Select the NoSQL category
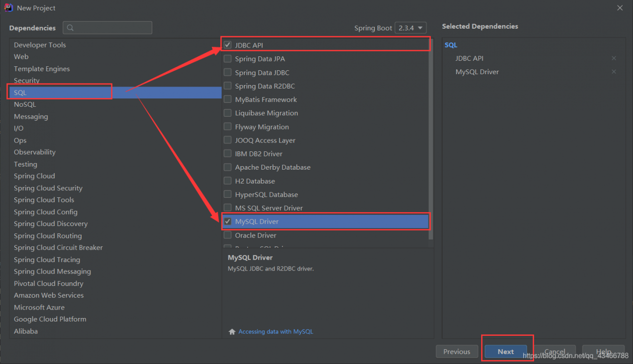 tap(25, 104)
